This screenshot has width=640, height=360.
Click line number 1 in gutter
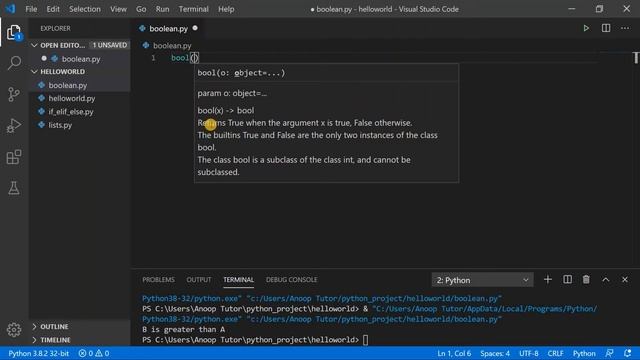click(x=153, y=58)
